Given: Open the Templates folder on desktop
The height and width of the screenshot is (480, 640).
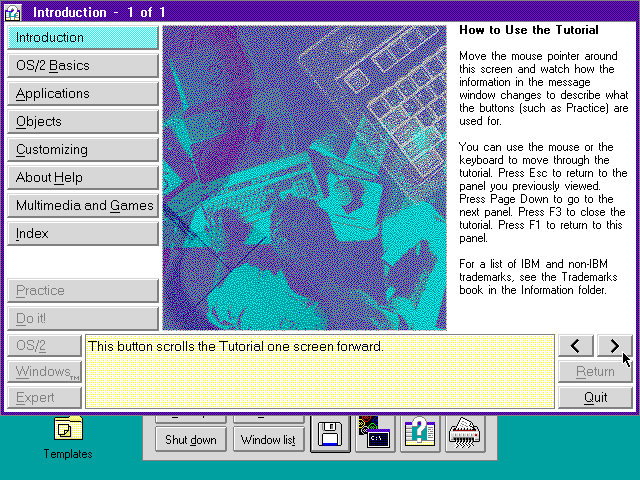Looking at the screenshot, I should [x=68, y=437].
